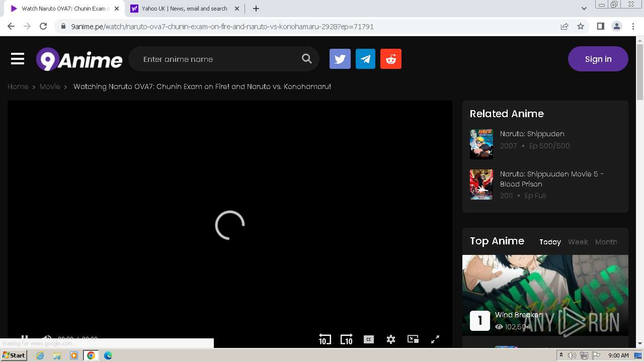Click the Chrome taskbar icon
Screen dimensions: 644x362
(91, 355)
